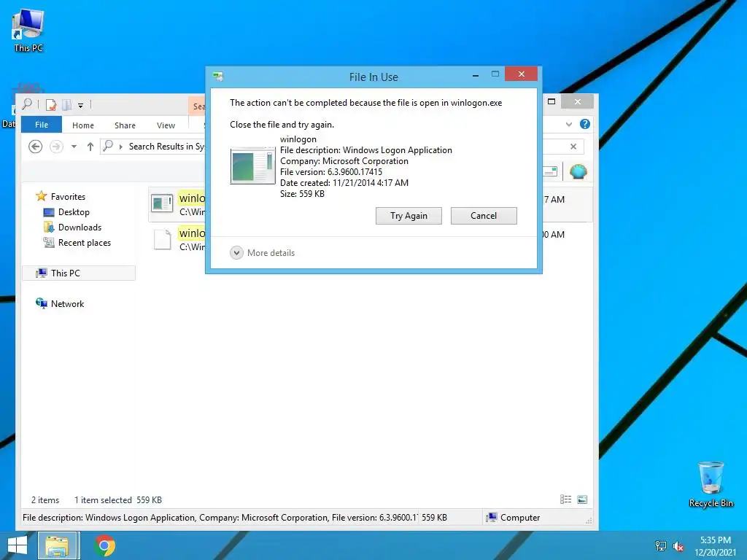Select Favorites in navigation pane
The height and width of the screenshot is (560, 747).
pos(61,197)
